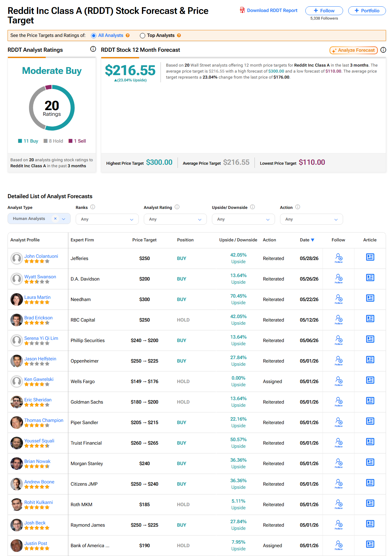The height and width of the screenshot is (556, 392).
Task: Expand the Ranks filter dropdown
Action: 107,219
